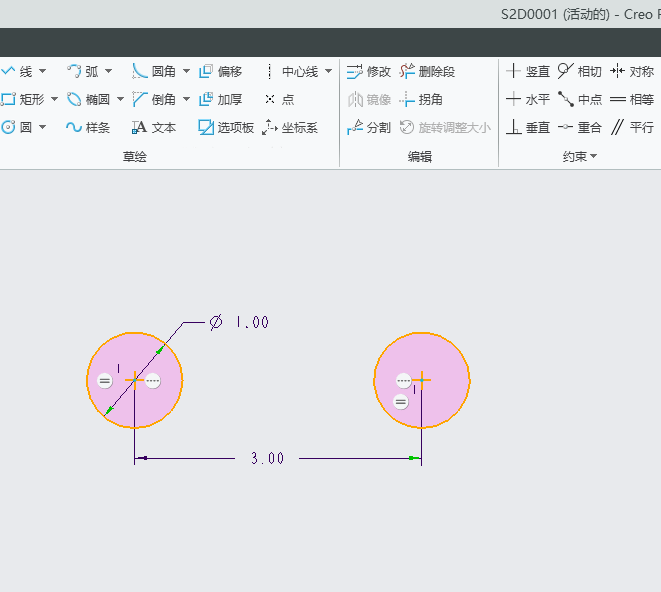Expand the Arc tool dropdown arrow

[x=108, y=71]
